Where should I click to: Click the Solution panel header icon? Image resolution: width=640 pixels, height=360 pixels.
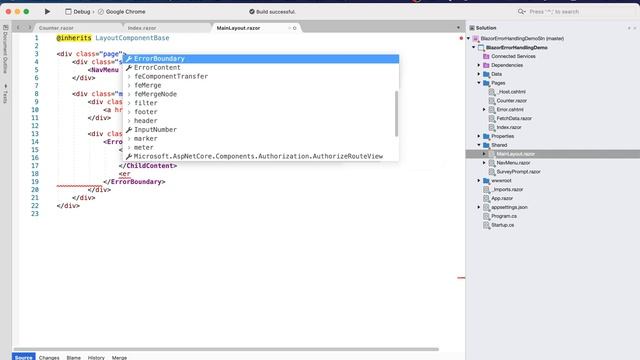472,28
